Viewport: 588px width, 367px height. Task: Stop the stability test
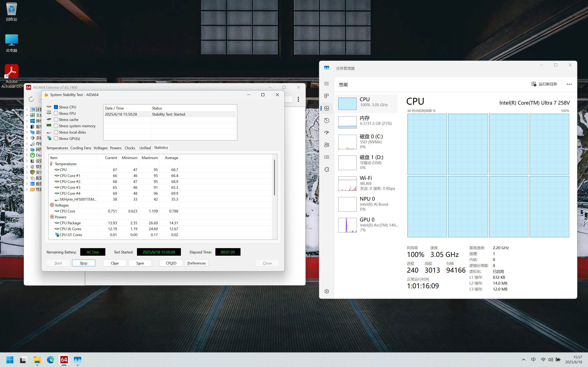click(x=83, y=263)
